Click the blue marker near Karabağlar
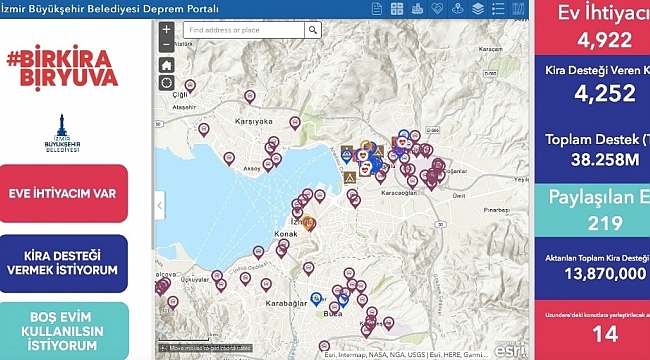Screen dimensions: 650x360 (x=316, y=299)
